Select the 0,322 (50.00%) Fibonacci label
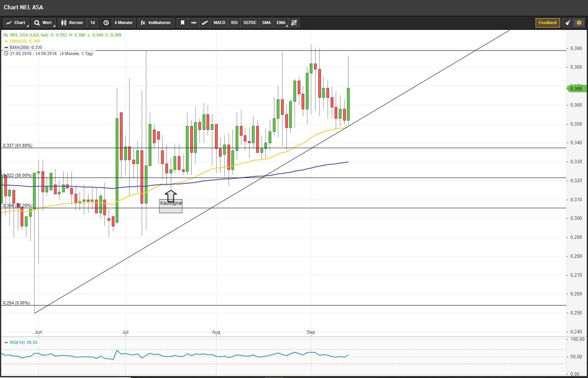Image resolution: width=588 pixels, height=378 pixels. (x=18, y=175)
